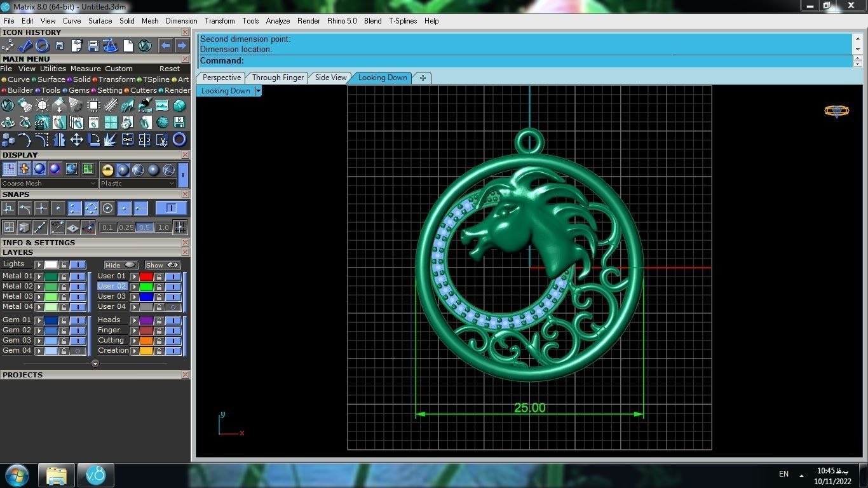Click the sun-shaped light icon in Main Menu
The height and width of the screenshot is (488, 868).
[x=43, y=105]
